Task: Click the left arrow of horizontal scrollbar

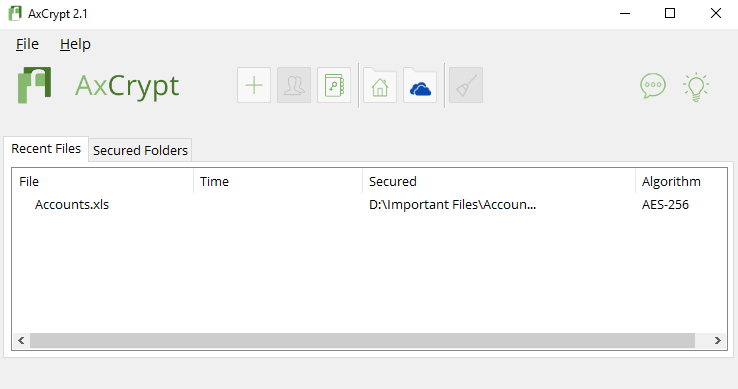Action: [21, 340]
